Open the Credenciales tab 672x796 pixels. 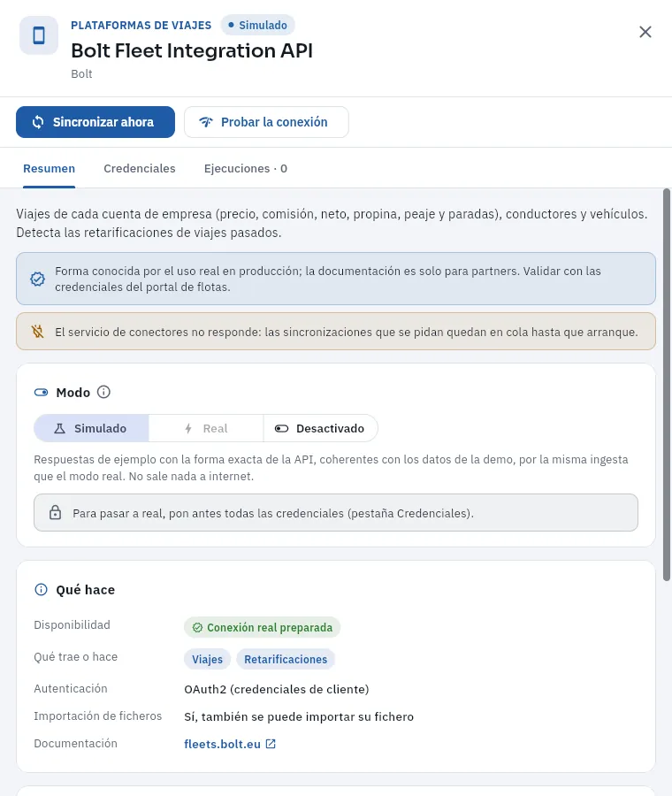[140, 169]
